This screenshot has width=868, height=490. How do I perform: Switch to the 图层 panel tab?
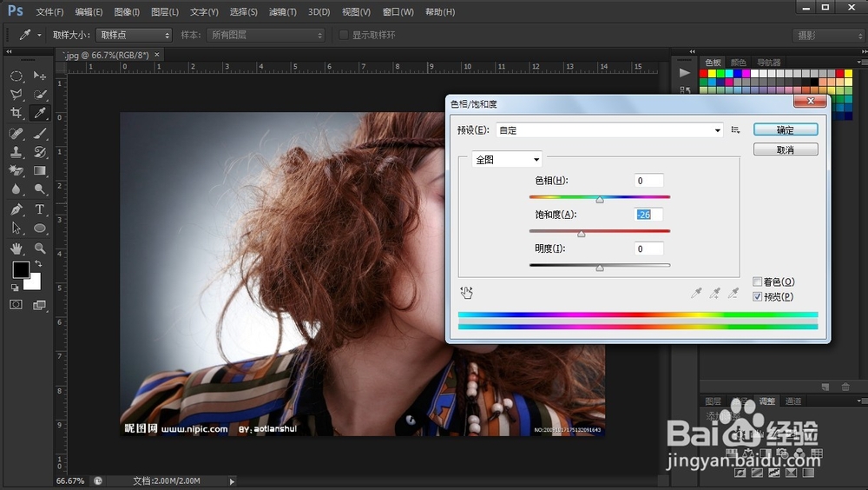[x=713, y=401]
